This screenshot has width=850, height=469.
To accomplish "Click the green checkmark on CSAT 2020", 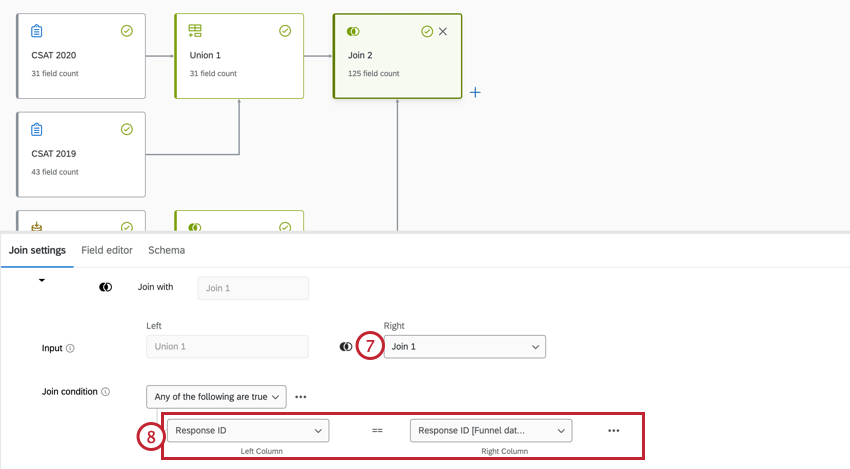I will [x=127, y=31].
